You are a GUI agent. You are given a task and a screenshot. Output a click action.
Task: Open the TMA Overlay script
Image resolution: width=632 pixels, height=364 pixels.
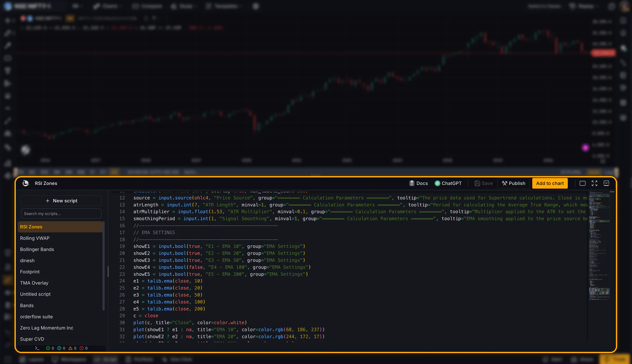click(60, 283)
